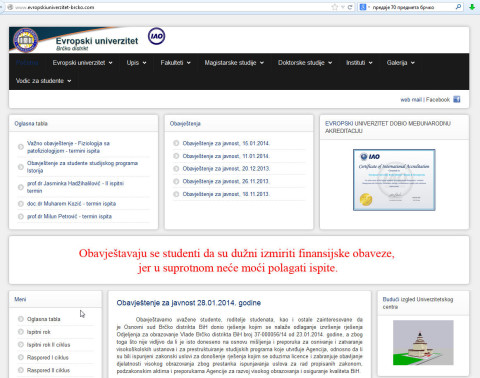This screenshot has height=378, width=480.
Task: Open history dropdown arrow in address bar
Action: (343, 7)
